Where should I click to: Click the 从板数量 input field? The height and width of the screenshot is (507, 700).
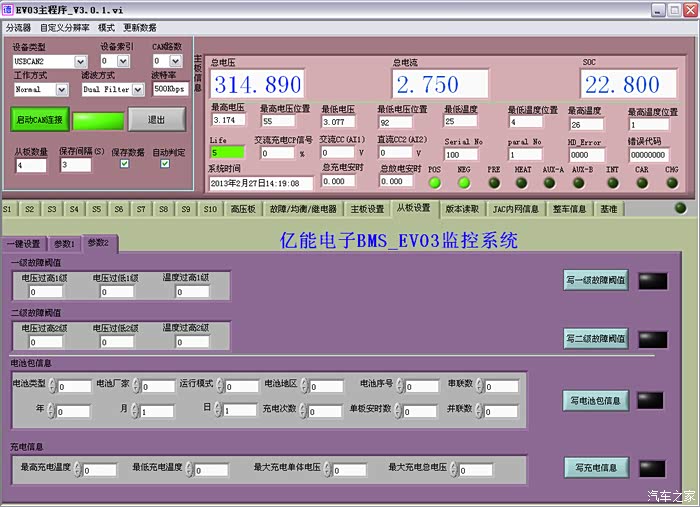click(x=30, y=165)
